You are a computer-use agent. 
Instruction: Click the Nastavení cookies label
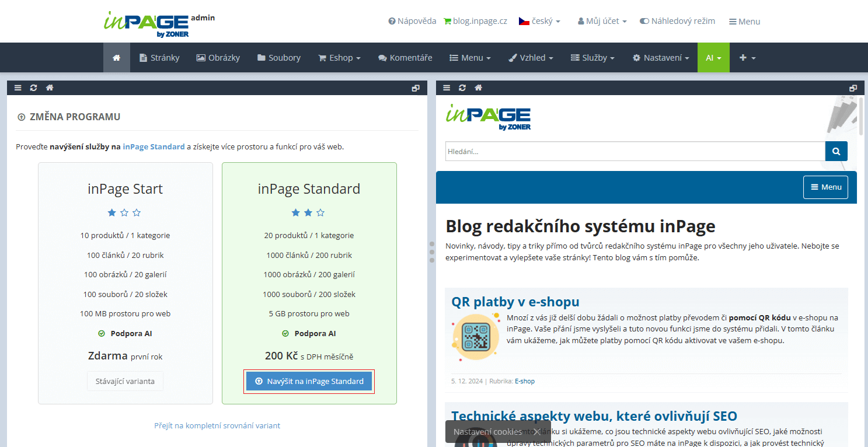[487, 432]
